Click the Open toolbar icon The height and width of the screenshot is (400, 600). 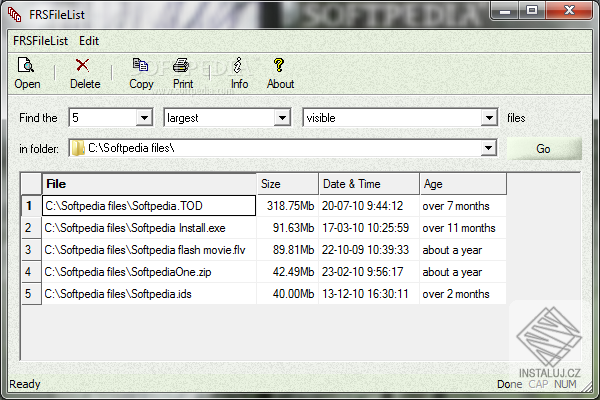click(26, 65)
